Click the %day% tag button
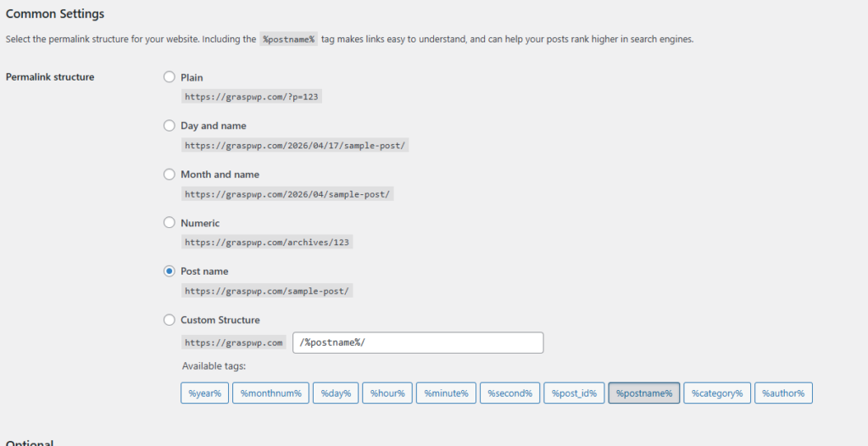 [337, 393]
